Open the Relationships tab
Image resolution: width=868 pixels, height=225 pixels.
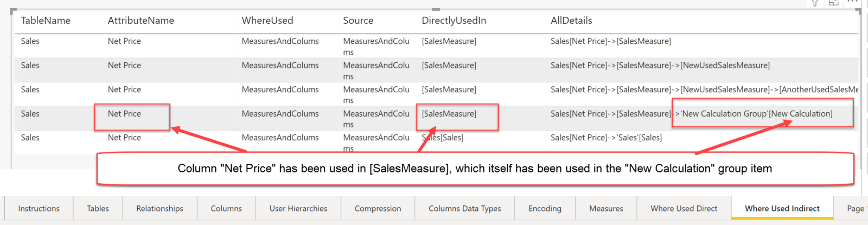(159, 208)
